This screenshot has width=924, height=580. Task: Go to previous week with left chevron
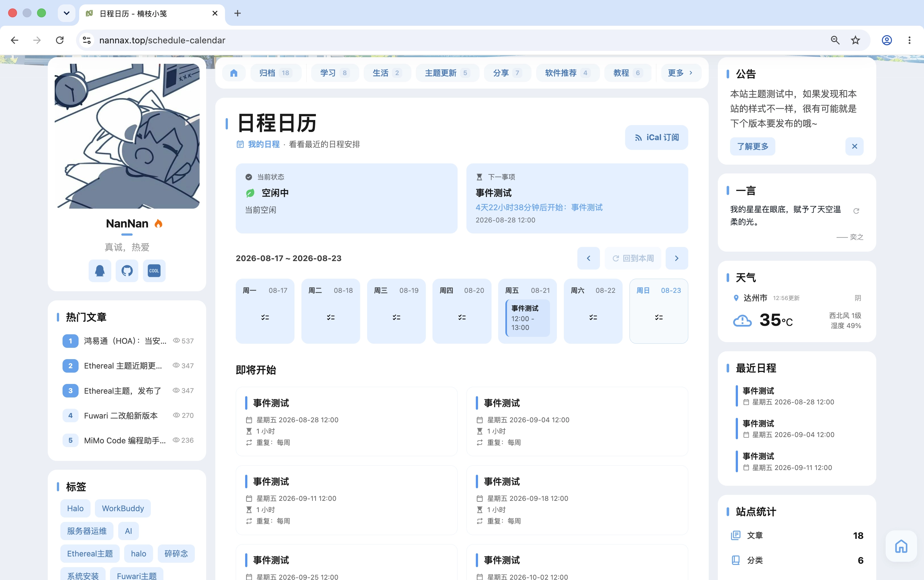(x=588, y=259)
